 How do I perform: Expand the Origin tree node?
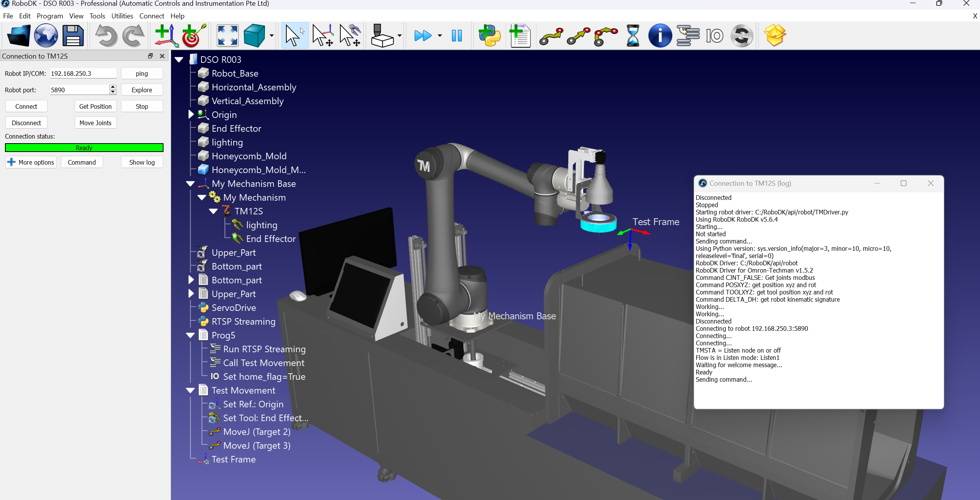[x=191, y=114]
